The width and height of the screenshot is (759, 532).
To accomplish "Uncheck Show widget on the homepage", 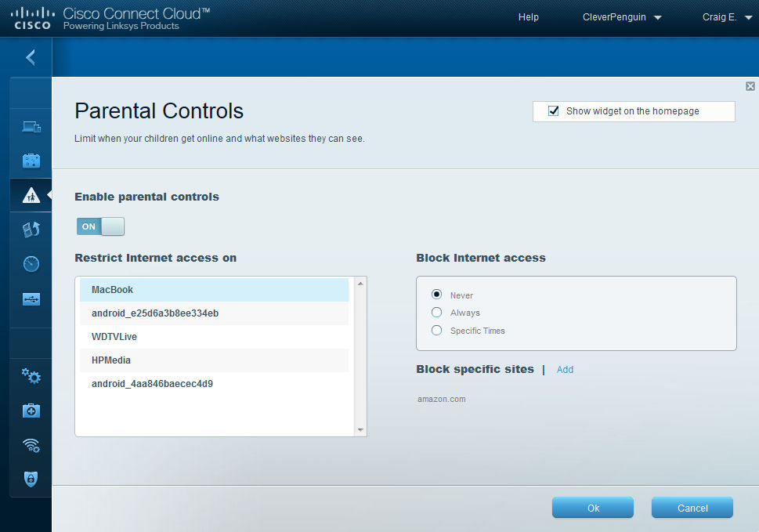I will [553, 110].
